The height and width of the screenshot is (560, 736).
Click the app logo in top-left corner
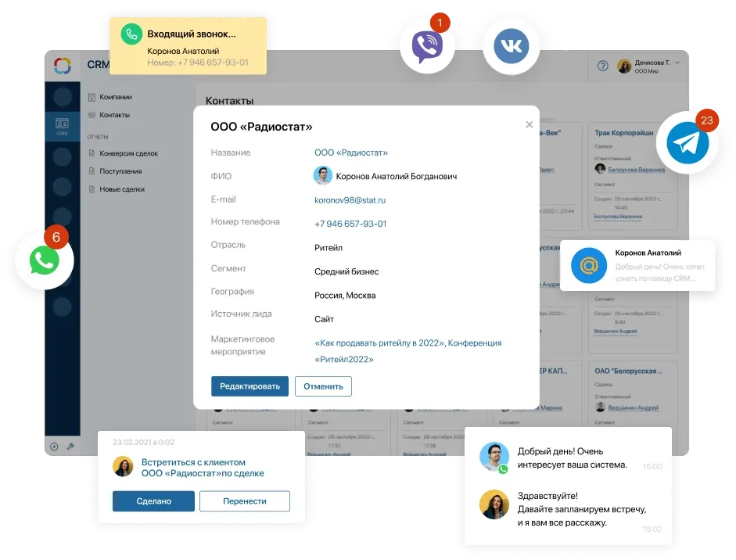[63, 66]
